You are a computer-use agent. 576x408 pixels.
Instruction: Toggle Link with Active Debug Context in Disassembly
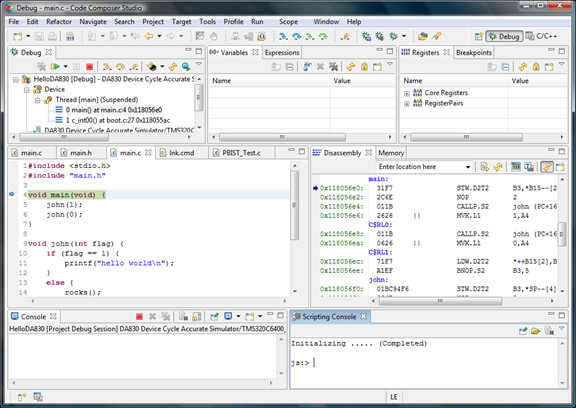click(x=547, y=167)
